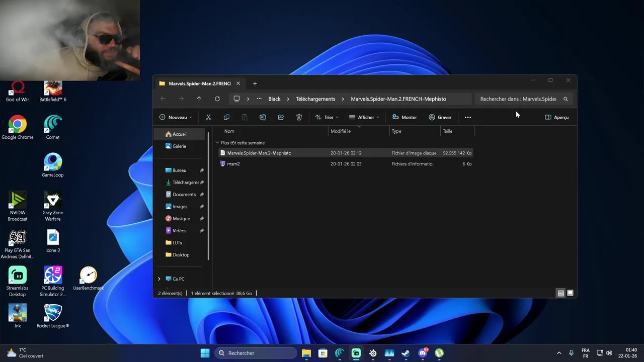Open weather widget showing 7°C
This screenshot has height=362, width=644.
click(x=25, y=353)
